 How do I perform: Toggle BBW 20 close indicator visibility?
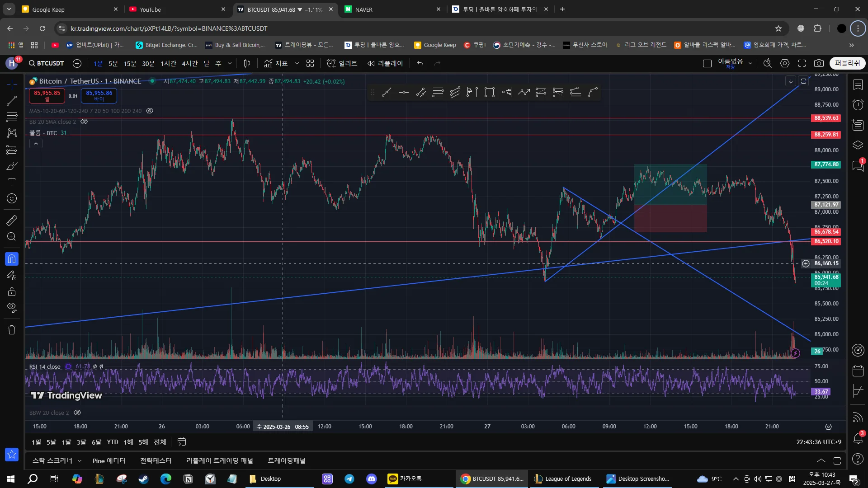click(77, 413)
